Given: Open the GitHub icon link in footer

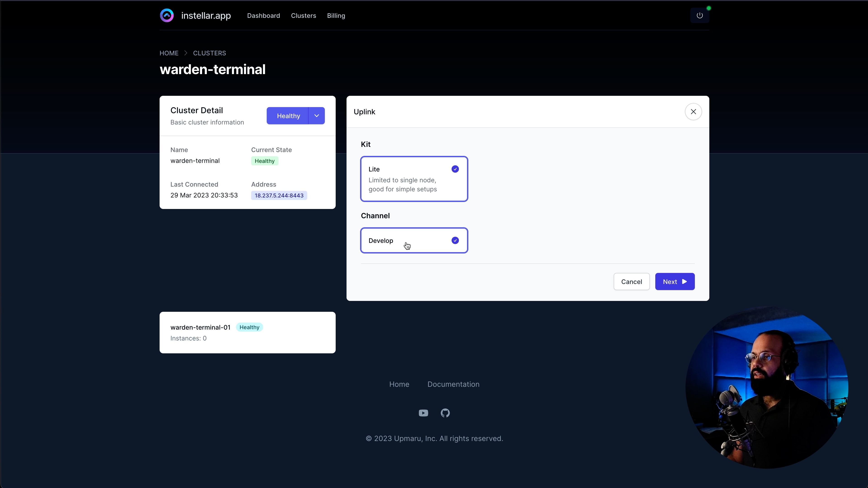Looking at the screenshot, I should pyautogui.click(x=445, y=413).
